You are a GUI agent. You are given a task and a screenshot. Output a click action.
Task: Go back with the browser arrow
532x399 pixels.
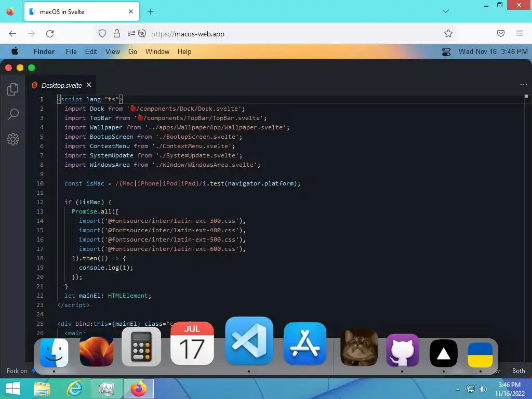click(12, 33)
